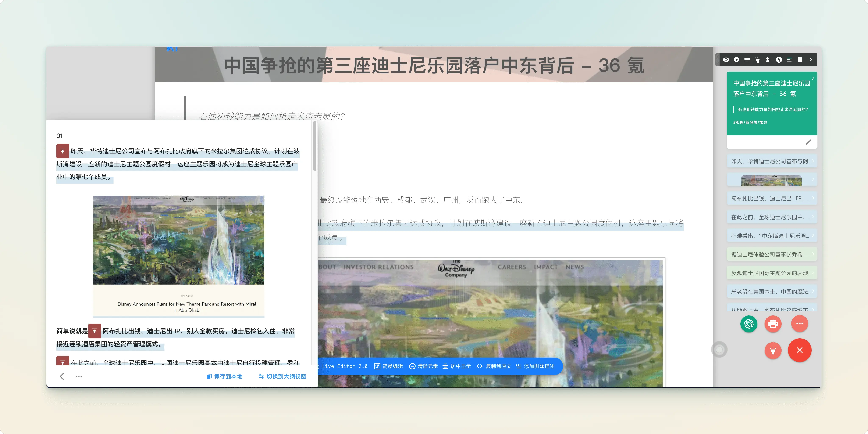The width and height of the screenshot is (868, 434).
Task: Click the green outline bars icon
Action: [x=790, y=59]
